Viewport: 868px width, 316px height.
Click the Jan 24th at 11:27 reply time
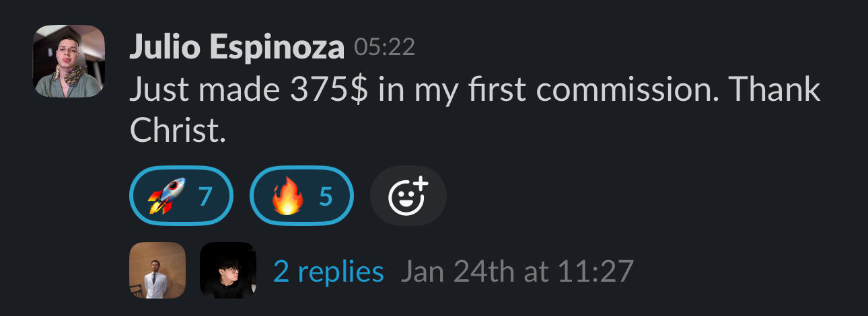(x=517, y=271)
